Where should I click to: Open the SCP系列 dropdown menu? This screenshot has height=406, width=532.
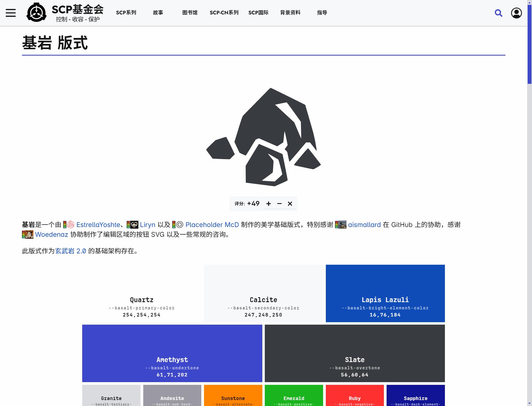tap(126, 12)
